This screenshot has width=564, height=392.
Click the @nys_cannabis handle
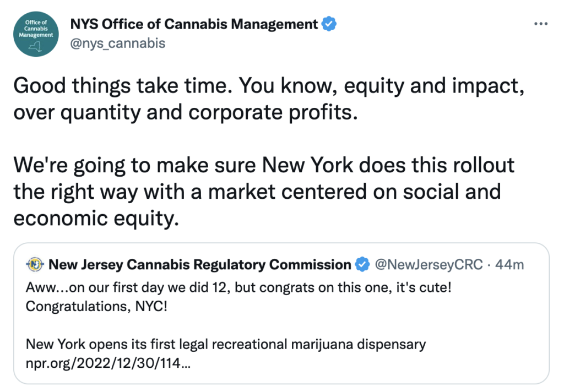click(117, 43)
